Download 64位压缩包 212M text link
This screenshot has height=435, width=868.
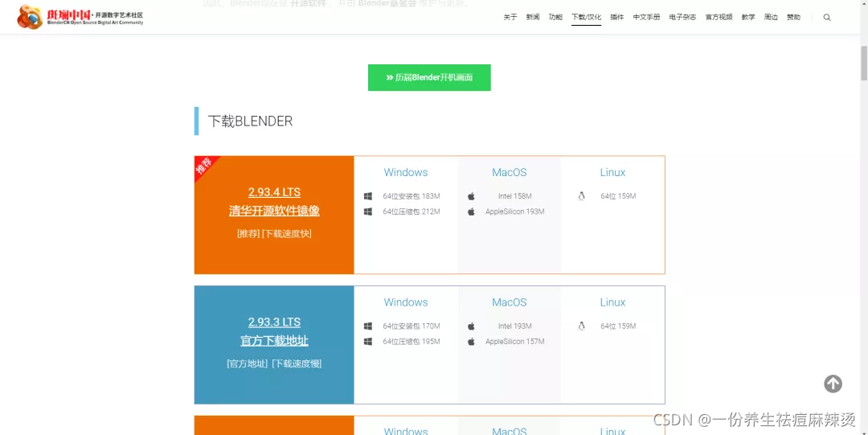tap(411, 211)
